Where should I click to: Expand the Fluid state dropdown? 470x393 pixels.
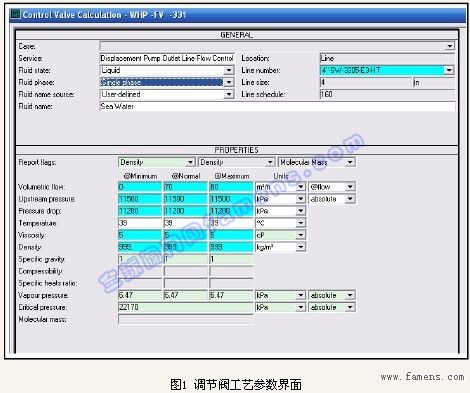(x=229, y=70)
